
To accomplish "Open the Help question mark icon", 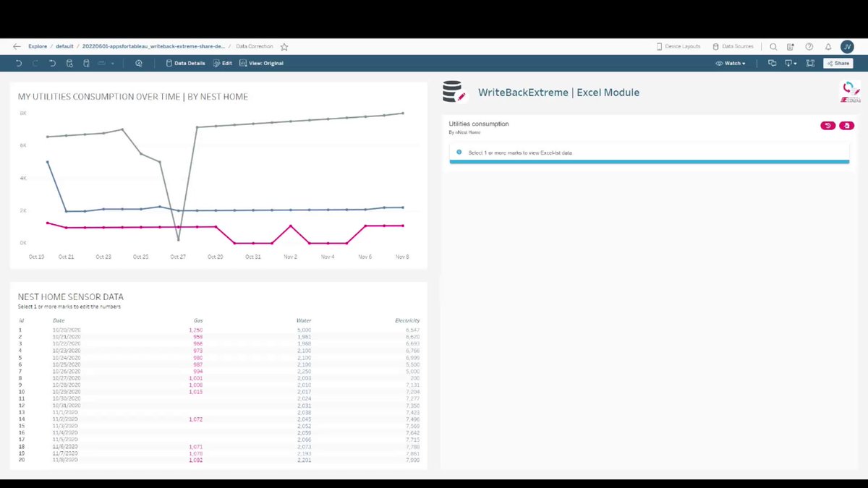I will click(x=809, y=46).
